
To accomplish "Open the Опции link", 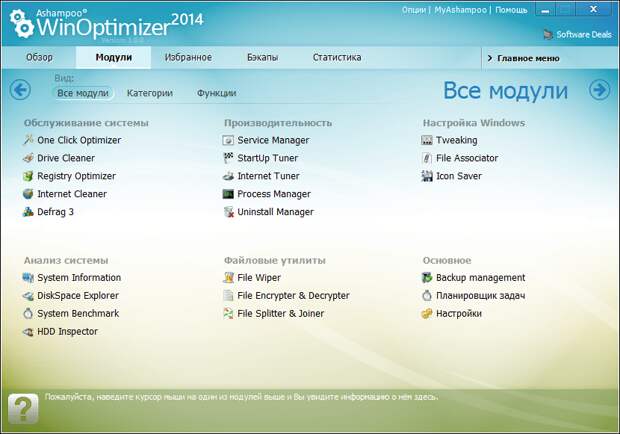I will click(x=414, y=9).
